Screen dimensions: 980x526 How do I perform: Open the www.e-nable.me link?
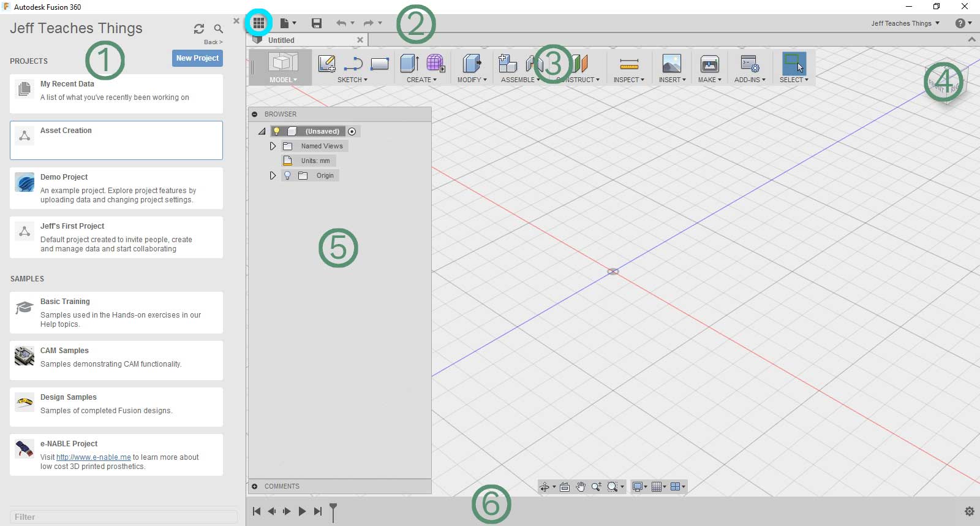click(94, 457)
